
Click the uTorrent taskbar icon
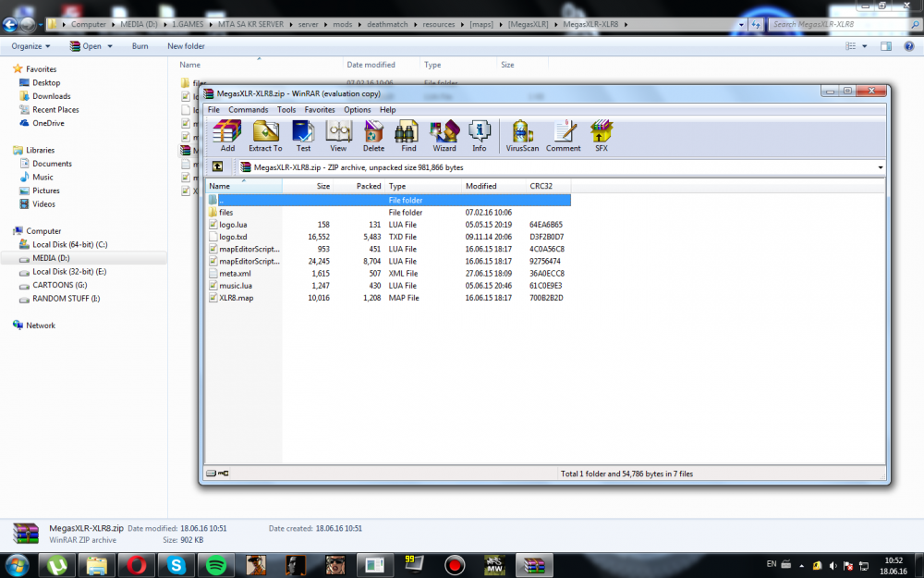point(57,566)
